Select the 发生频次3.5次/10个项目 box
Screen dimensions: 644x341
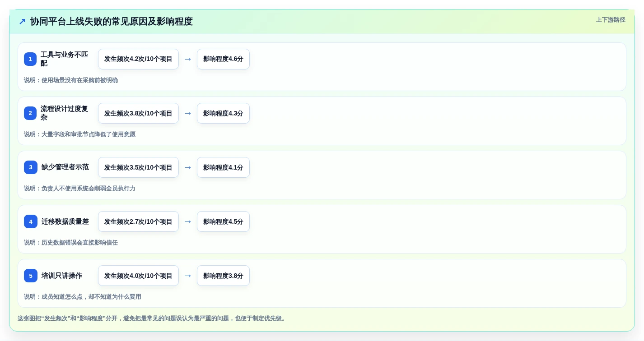pyautogui.click(x=138, y=167)
